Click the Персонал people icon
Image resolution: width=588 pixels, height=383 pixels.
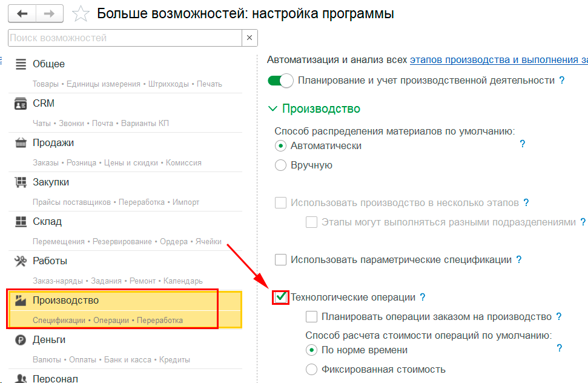pos(21,379)
